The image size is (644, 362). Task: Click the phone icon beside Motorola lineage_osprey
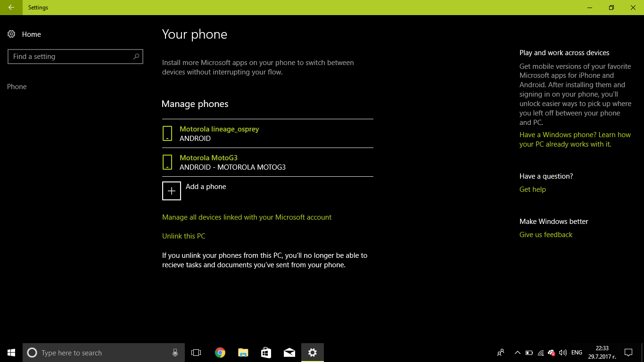[167, 133]
